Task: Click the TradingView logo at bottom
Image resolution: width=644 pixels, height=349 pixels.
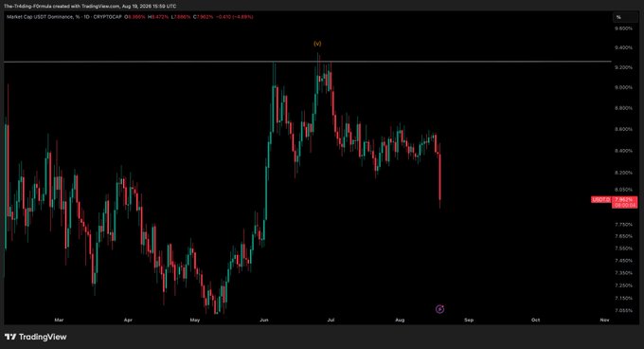Action: coord(35,337)
